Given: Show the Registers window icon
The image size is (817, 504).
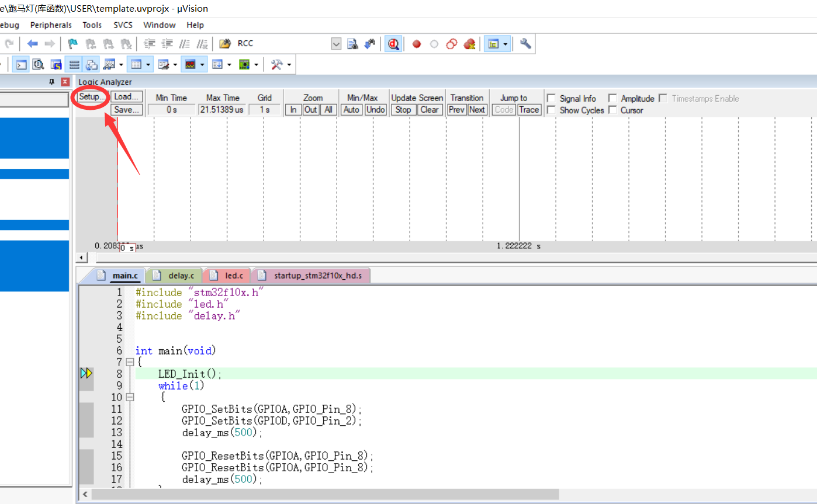Looking at the screenshot, I should [x=74, y=64].
